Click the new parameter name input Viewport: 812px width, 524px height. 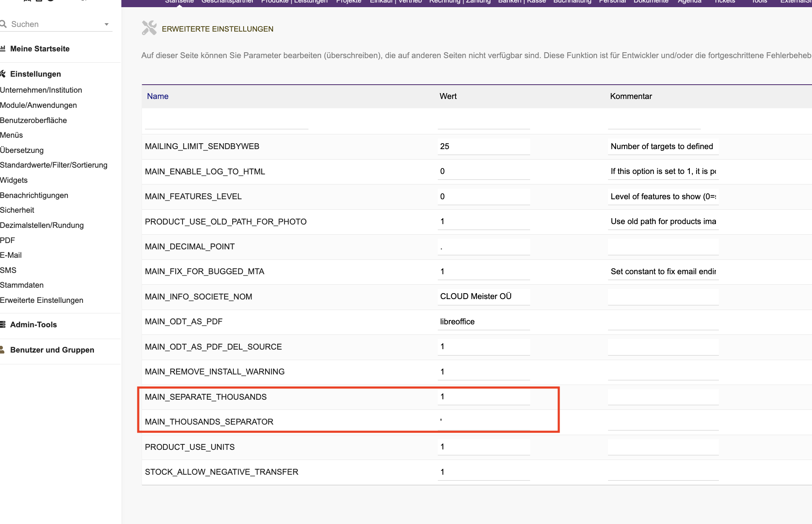(x=226, y=121)
